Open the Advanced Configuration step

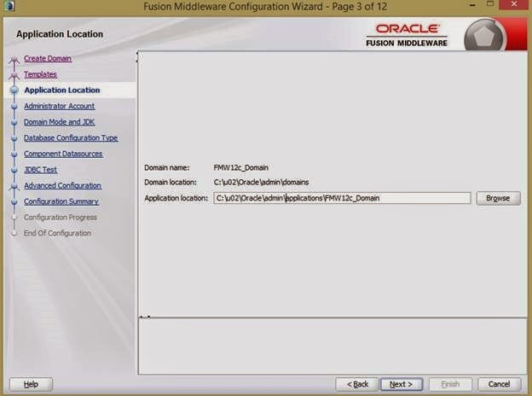63,185
